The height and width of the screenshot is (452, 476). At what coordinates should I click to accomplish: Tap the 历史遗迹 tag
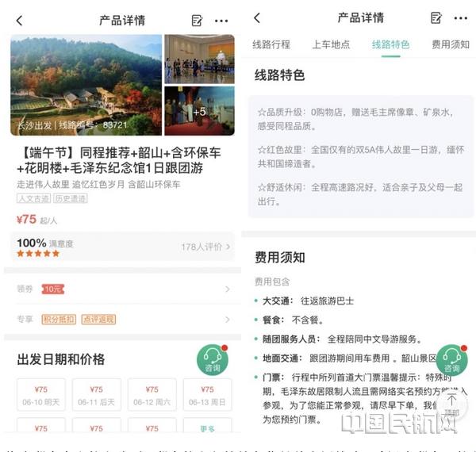pyautogui.click(x=71, y=199)
